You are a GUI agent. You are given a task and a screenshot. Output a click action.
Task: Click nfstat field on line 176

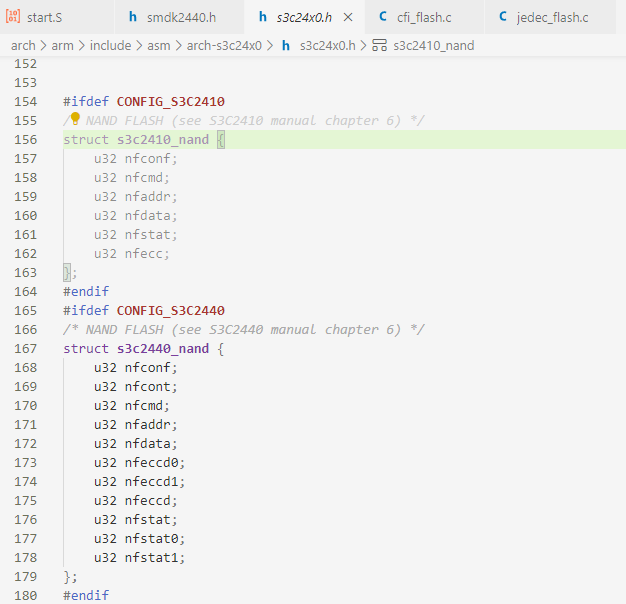[x=147, y=519]
